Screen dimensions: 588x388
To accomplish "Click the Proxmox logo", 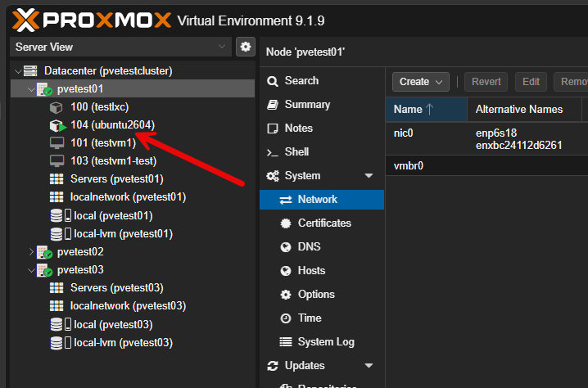I will (x=92, y=20).
